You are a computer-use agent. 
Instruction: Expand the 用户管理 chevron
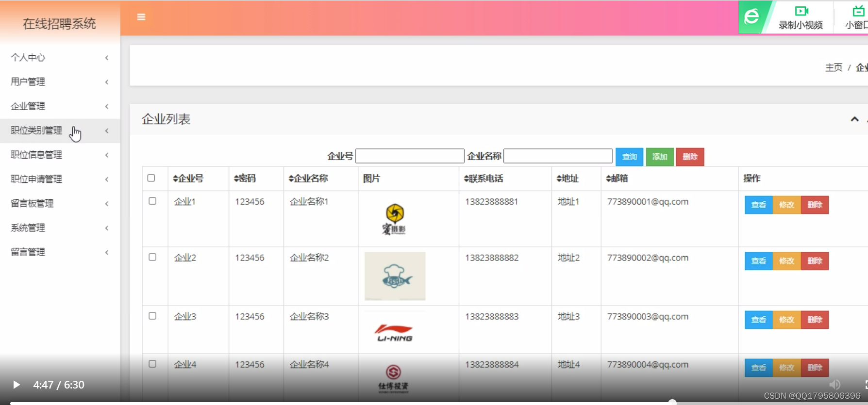[x=107, y=82]
